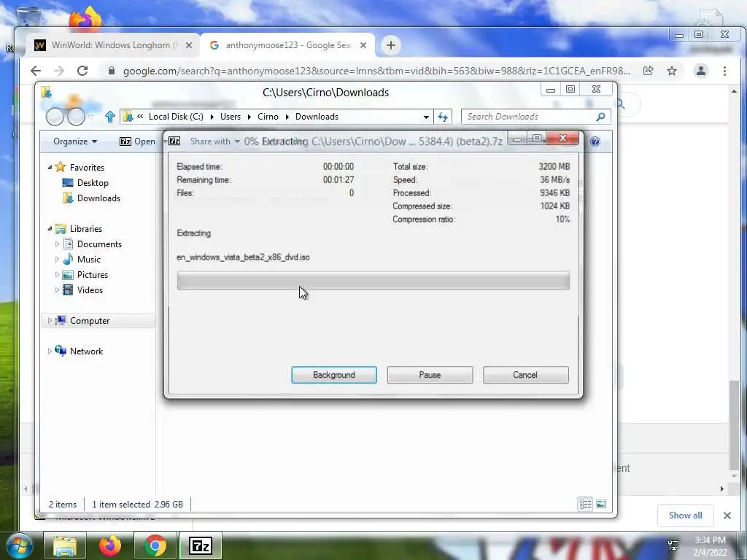Open the Organize menu in Explorer

(75, 141)
